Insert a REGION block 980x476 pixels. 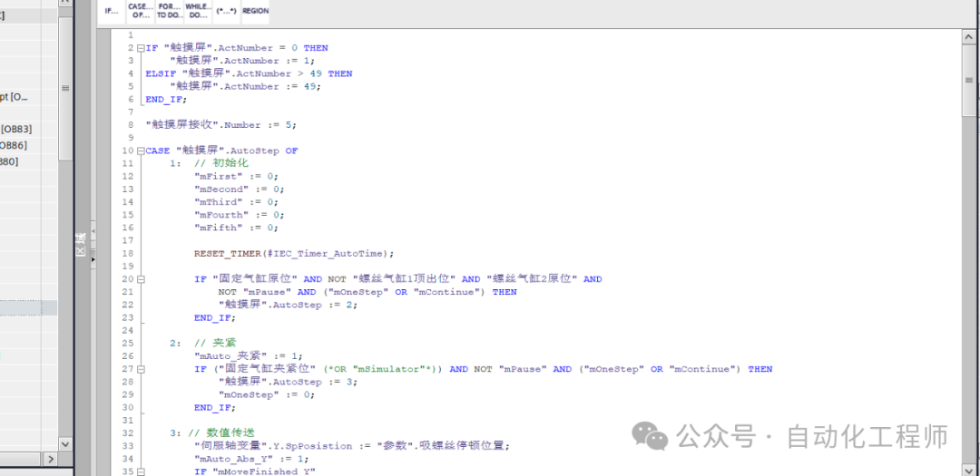pyautogui.click(x=255, y=11)
